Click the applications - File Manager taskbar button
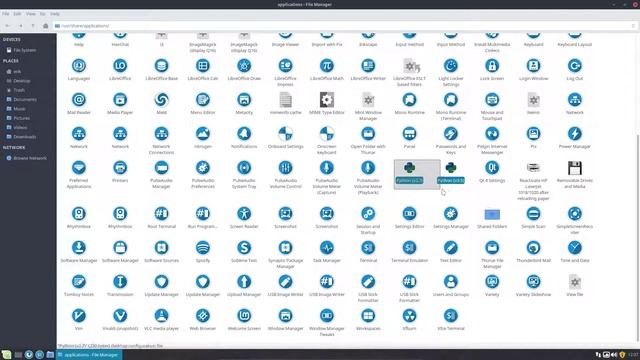The height and width of the screenshot is (360, 640). pyautogui.click(x=89, y=355)
